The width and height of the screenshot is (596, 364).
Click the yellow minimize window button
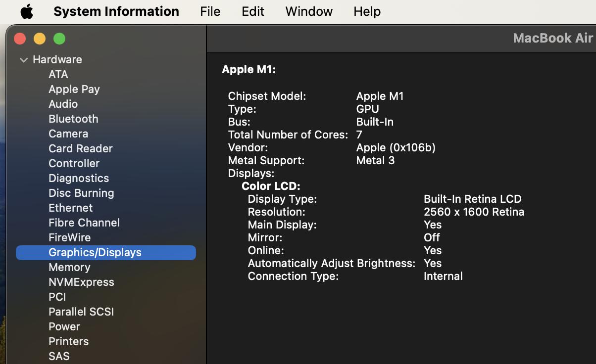(40, 39)
